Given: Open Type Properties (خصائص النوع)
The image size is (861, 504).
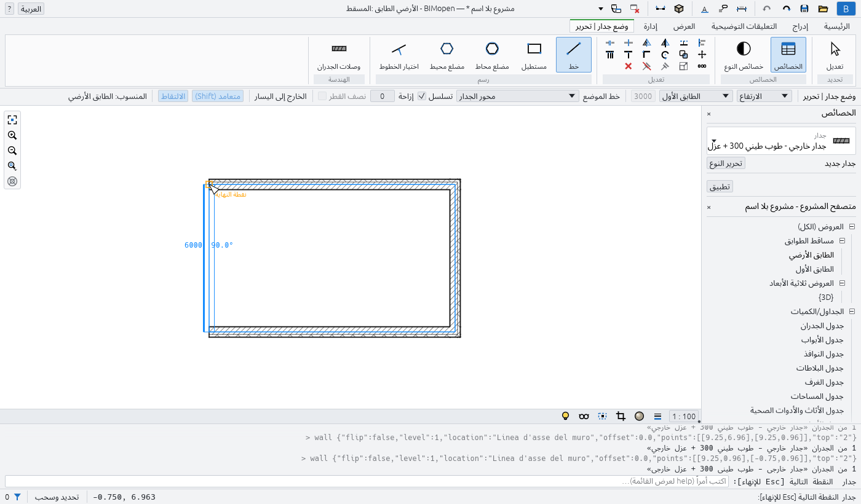Looking at the screenshot, I should 744,55.
